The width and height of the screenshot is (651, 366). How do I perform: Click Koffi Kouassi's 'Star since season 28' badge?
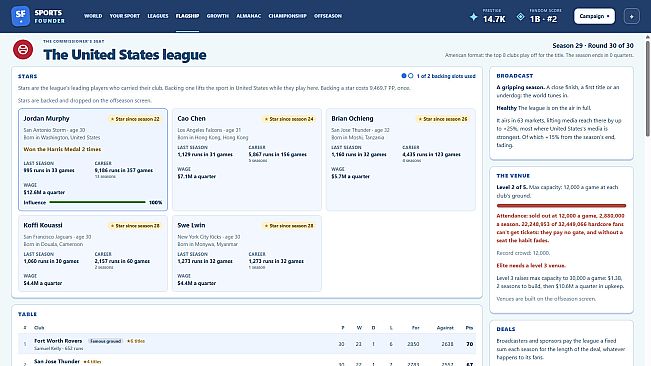click(x=135, y=226)
